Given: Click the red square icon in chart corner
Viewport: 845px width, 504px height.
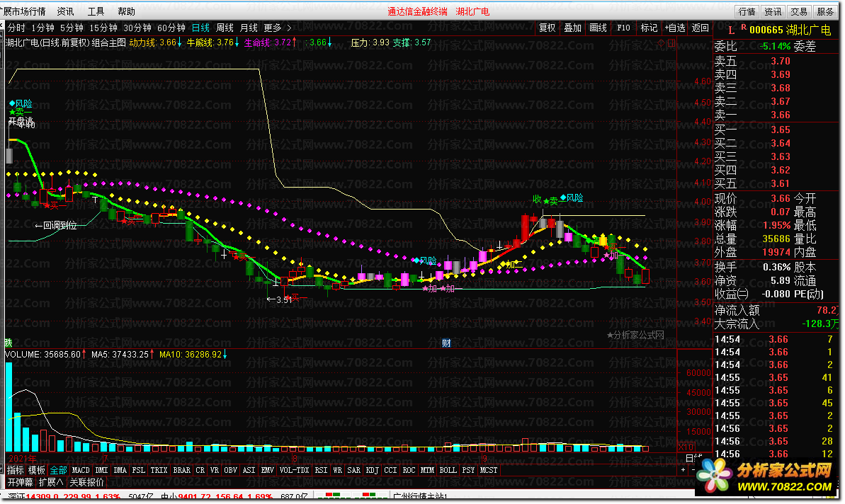Looking at the screenshot, I should [671, 42].
